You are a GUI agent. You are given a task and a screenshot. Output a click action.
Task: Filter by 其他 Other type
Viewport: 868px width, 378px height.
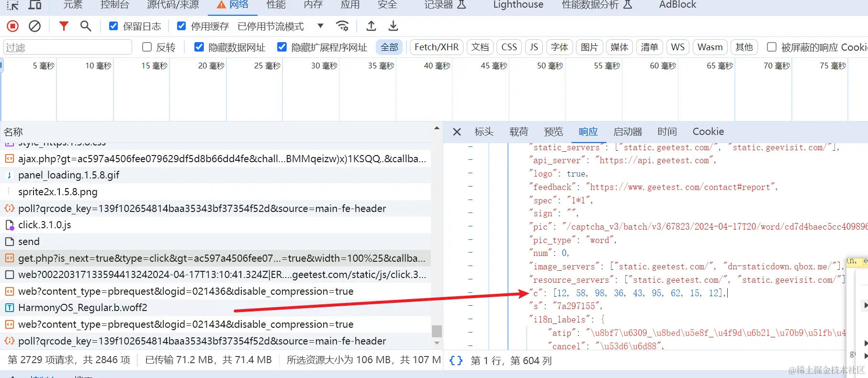[744, 47]
